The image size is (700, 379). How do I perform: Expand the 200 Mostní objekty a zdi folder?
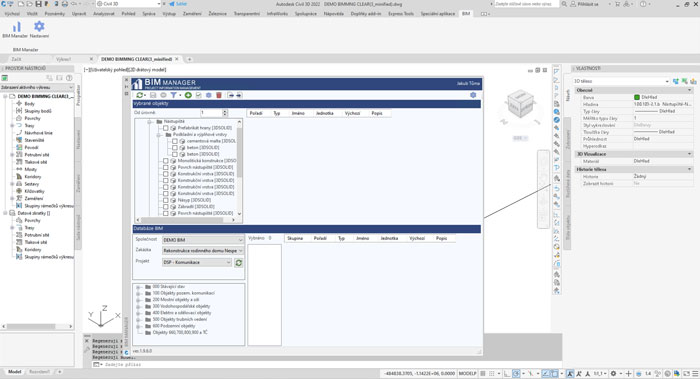tap(138, 300)
